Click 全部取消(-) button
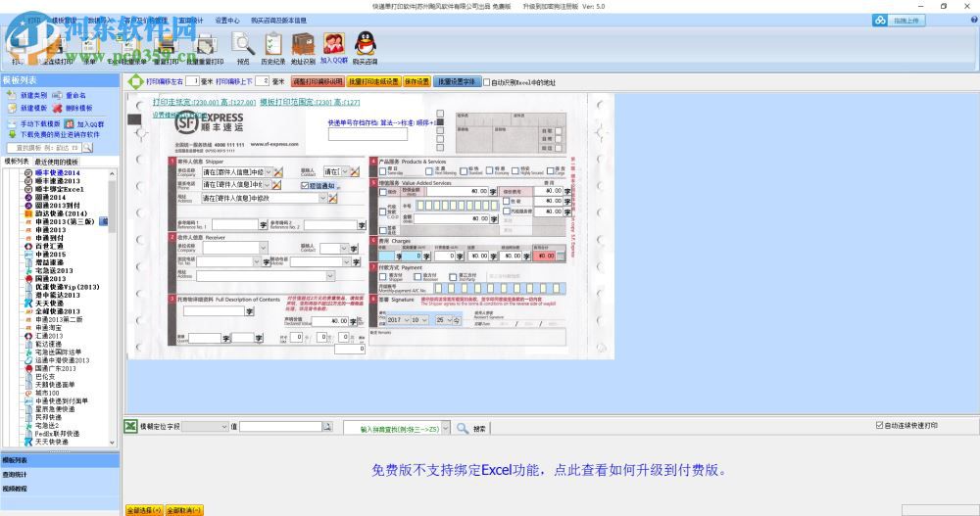The height and width of the screenshot is (516, 980). pos(184,510)
